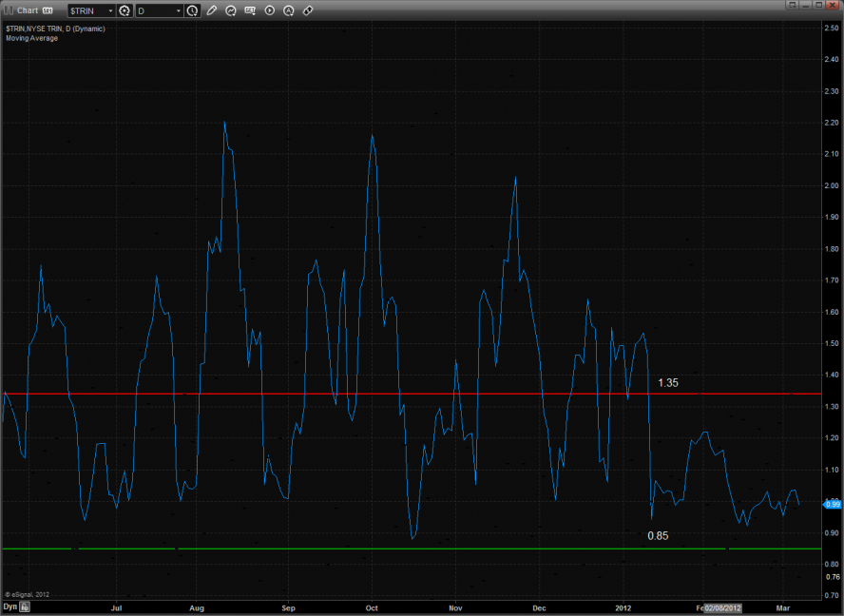The height and width of the screenshot is (616, 844).
Task: Click the Moving Average study label
Action: coord(31,38)
